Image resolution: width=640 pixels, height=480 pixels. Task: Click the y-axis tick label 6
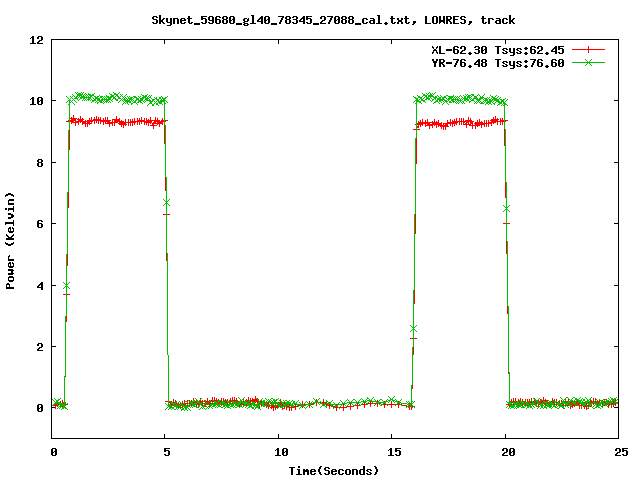(x=40, y=224)
